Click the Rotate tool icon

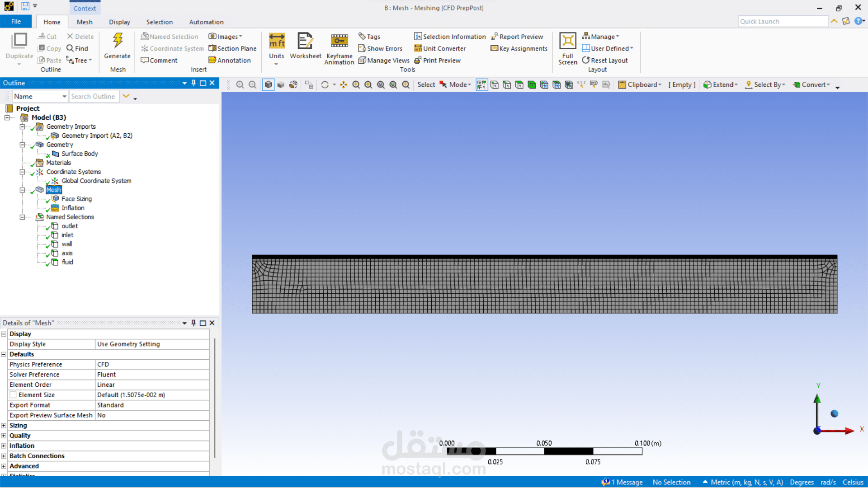point(325,85)
